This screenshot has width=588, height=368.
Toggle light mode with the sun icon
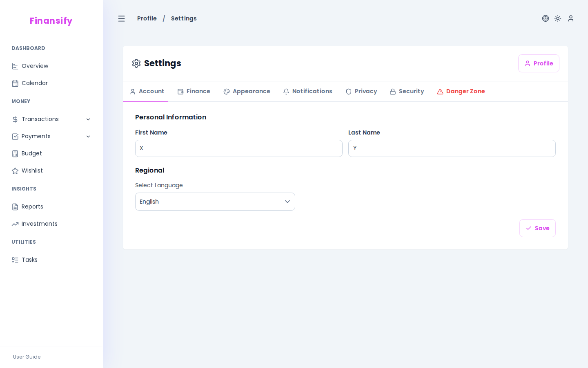click(x=558, y=18)
